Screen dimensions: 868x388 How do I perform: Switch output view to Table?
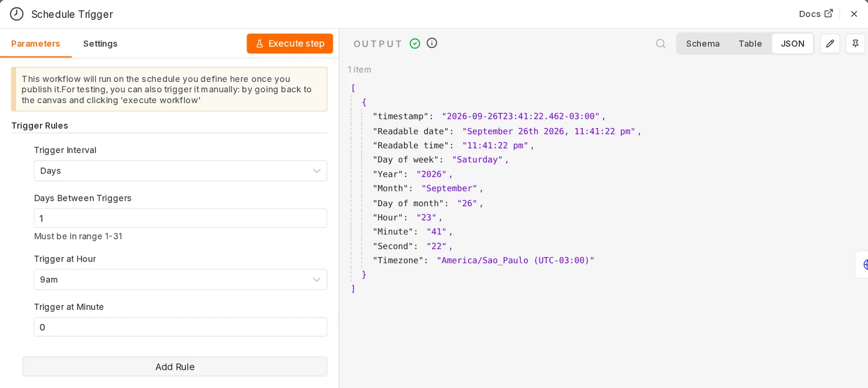750,43
